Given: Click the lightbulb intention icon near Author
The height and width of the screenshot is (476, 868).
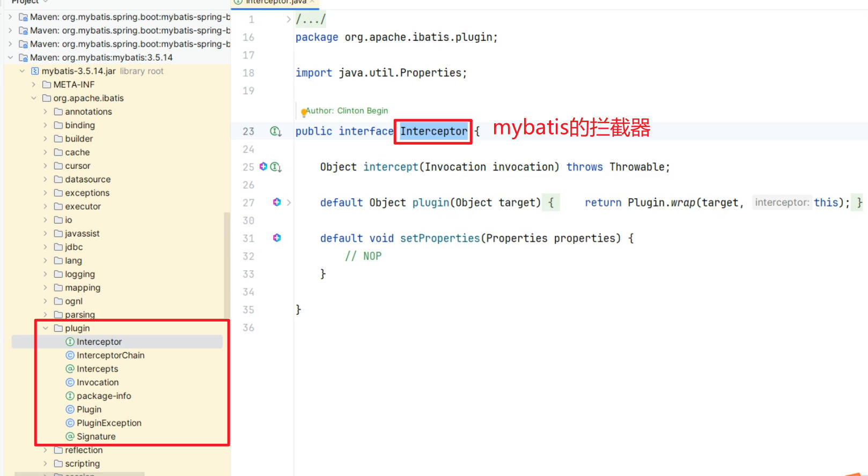Looking at the screenshot, I should [x=304, y=113].
